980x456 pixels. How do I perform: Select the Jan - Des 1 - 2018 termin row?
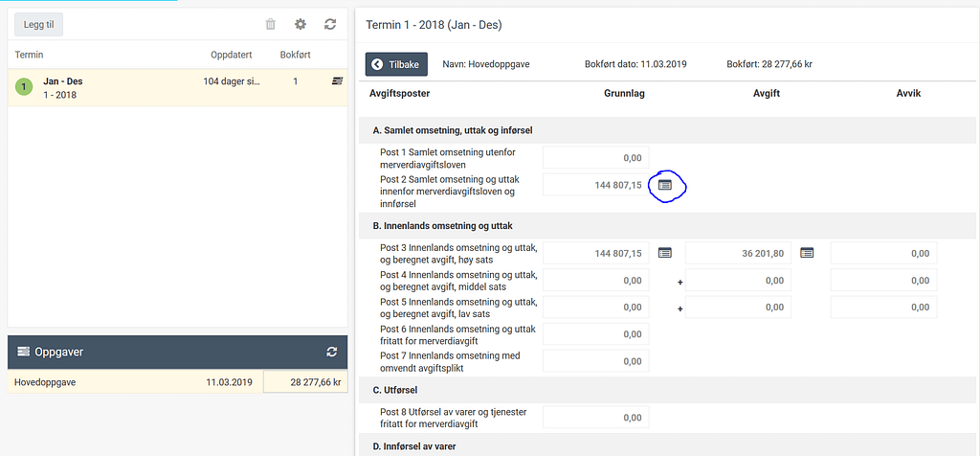(x=115, y=88)
